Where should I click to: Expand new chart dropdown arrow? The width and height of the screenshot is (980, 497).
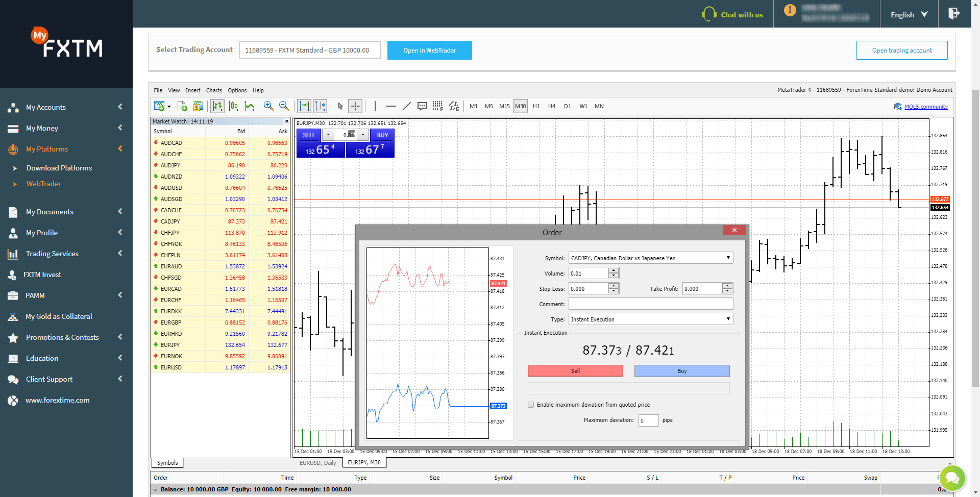pos(169,107)
